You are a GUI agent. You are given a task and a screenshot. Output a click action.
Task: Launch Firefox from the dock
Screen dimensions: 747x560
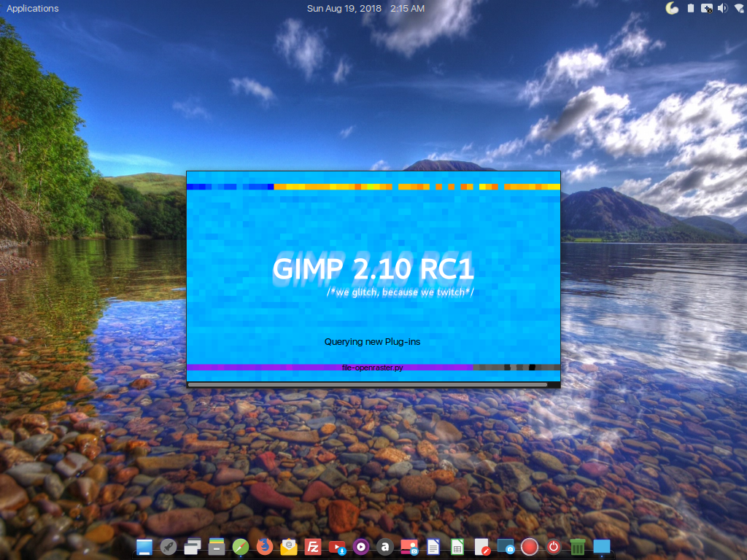tap(264, 547)
